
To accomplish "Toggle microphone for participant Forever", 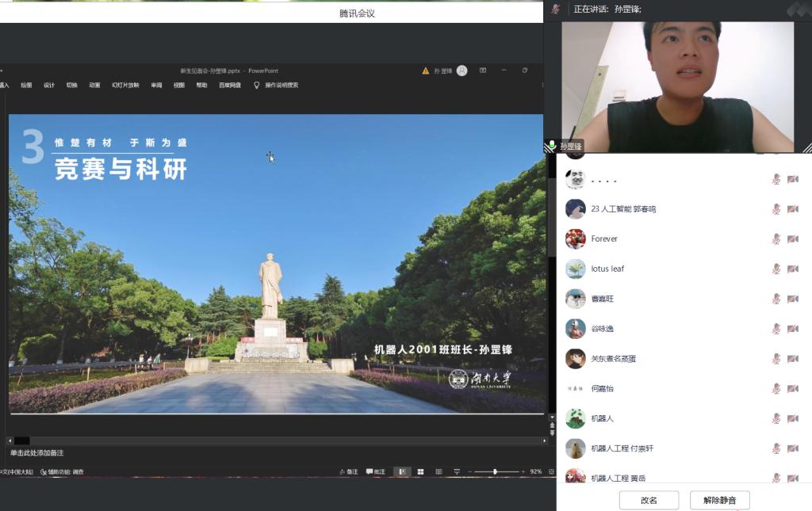I will click(x=776, y=238).
